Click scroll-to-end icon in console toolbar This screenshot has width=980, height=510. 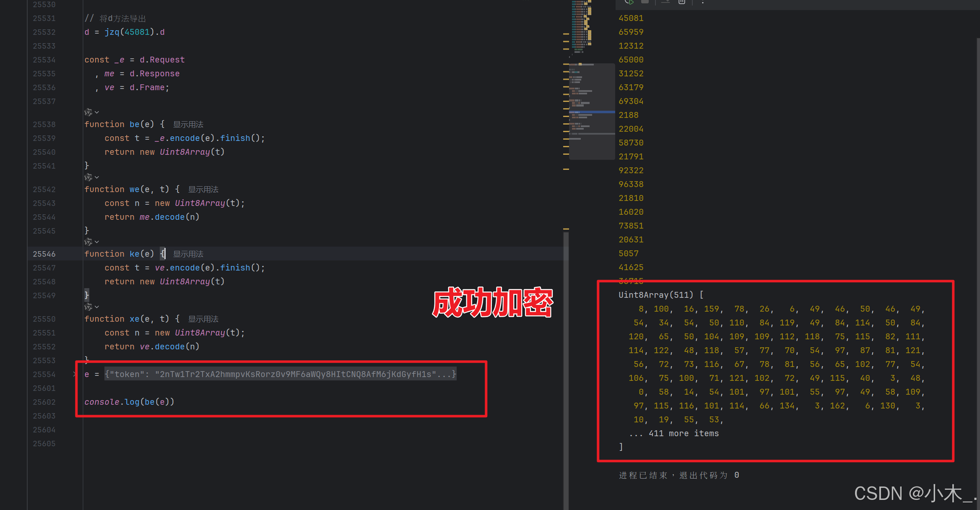point(665,2)
